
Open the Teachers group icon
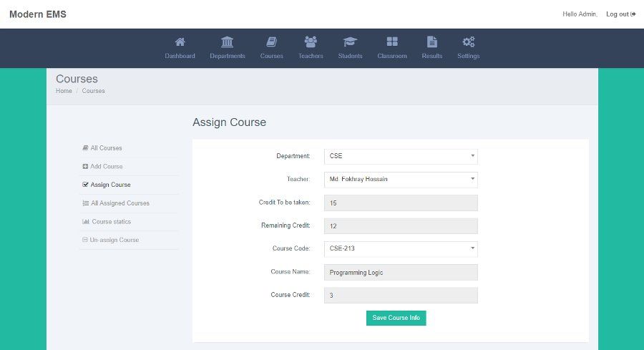(x=311, y=42)
